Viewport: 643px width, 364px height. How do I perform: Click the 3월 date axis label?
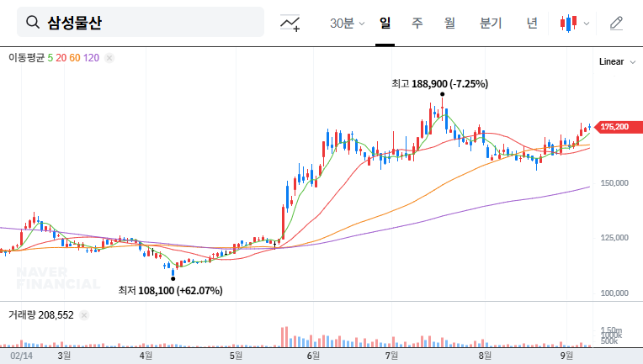64,356
